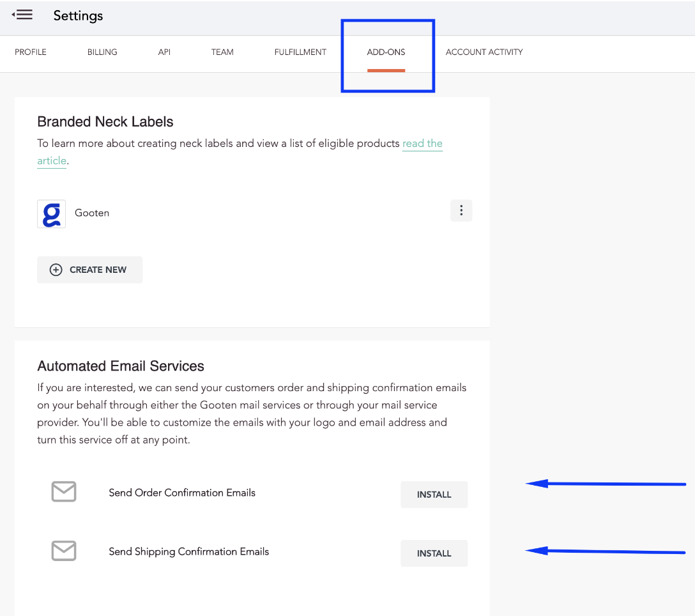Image resolution: width=695 pixels, height=616 pixels.
Task: Click the Create New button
Action: (90, 270)
